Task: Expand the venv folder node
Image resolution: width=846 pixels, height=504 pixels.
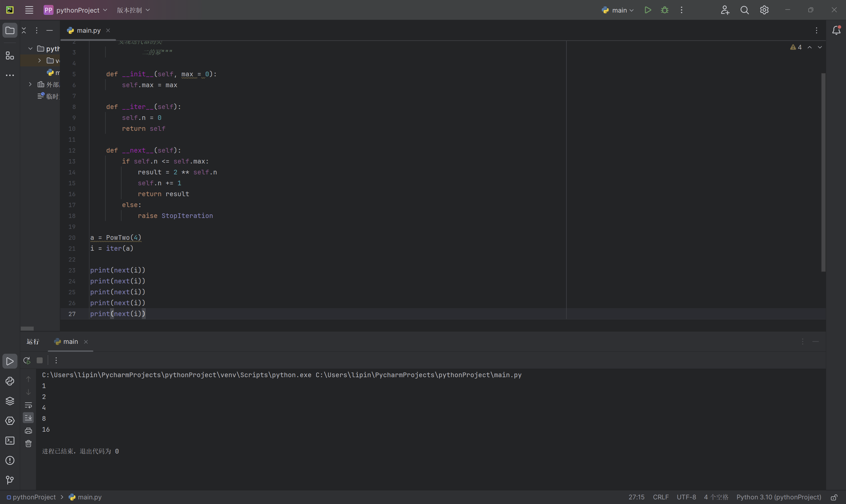Action: [39, 60]
